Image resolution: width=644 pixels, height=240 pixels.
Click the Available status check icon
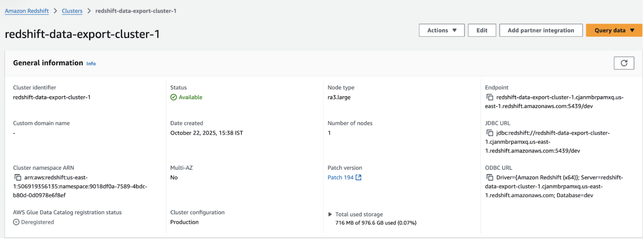174,97
